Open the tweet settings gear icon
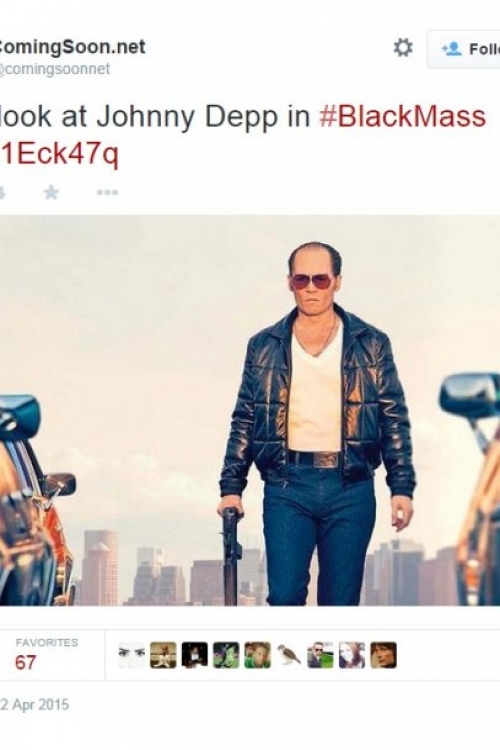Screen dimensions: 500x750 coord(403,48)
